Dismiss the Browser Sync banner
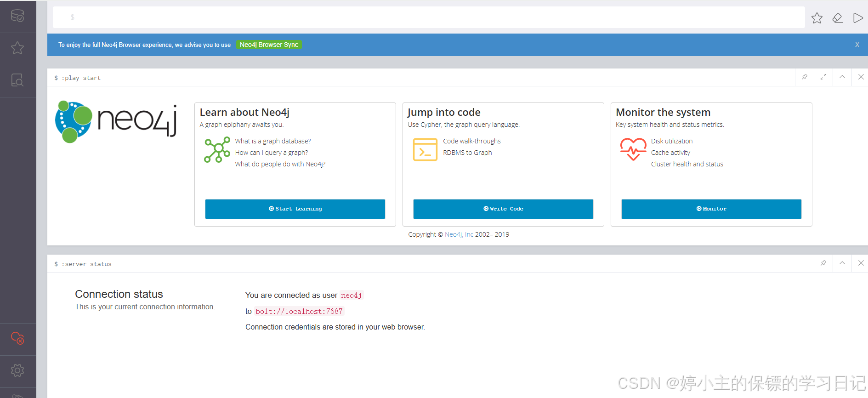This screenshot has height=398, width=868. [x=857, y=45]
